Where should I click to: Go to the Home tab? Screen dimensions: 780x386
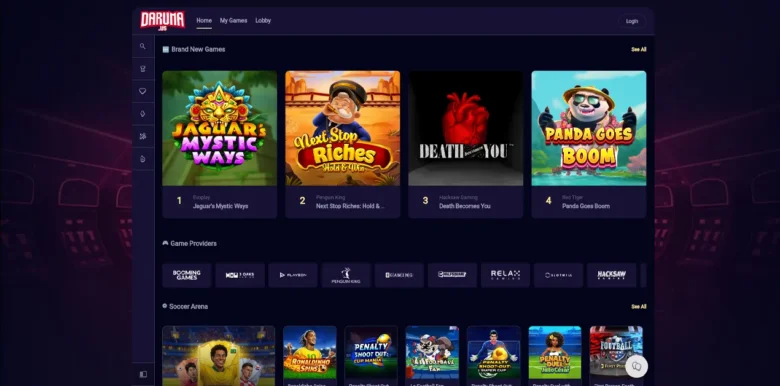204,21
